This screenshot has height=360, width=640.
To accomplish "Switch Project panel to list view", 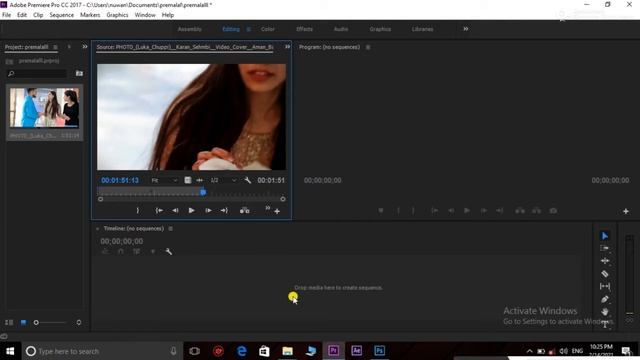I will coord(9,322).
